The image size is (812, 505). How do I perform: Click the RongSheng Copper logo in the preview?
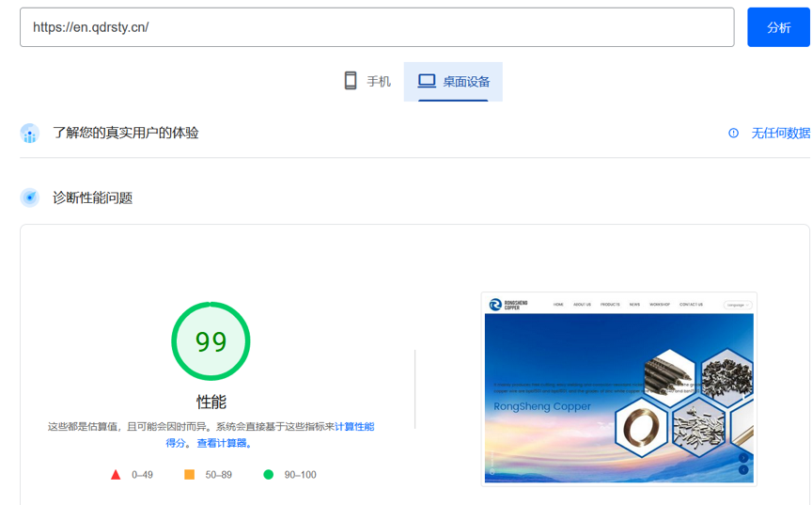tap(508, 305)
